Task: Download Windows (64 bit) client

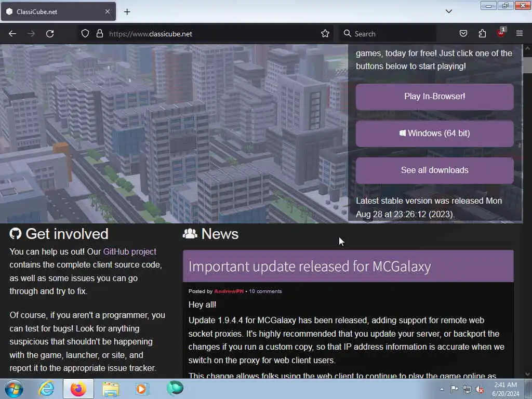Action: point(434,134)
